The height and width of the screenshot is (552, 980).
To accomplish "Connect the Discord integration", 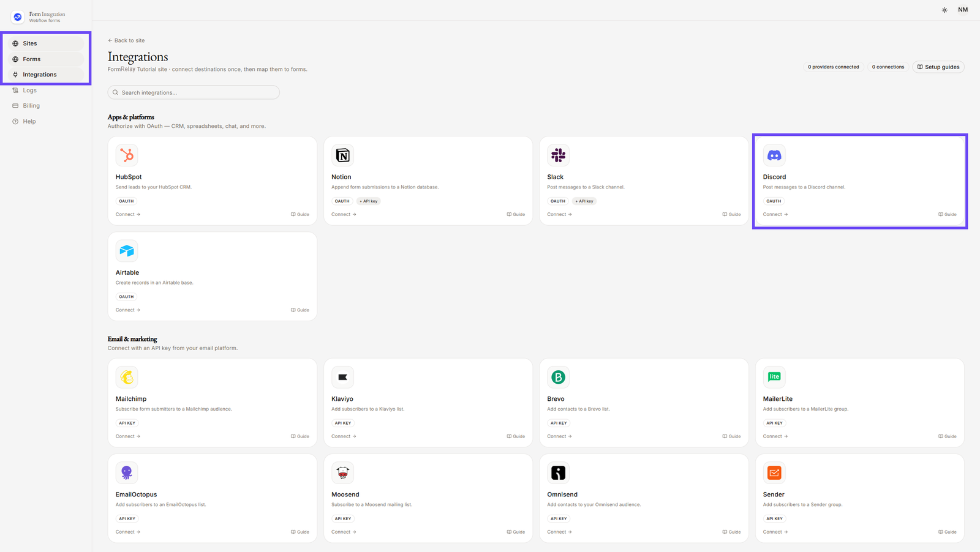I will click(775, 214).
